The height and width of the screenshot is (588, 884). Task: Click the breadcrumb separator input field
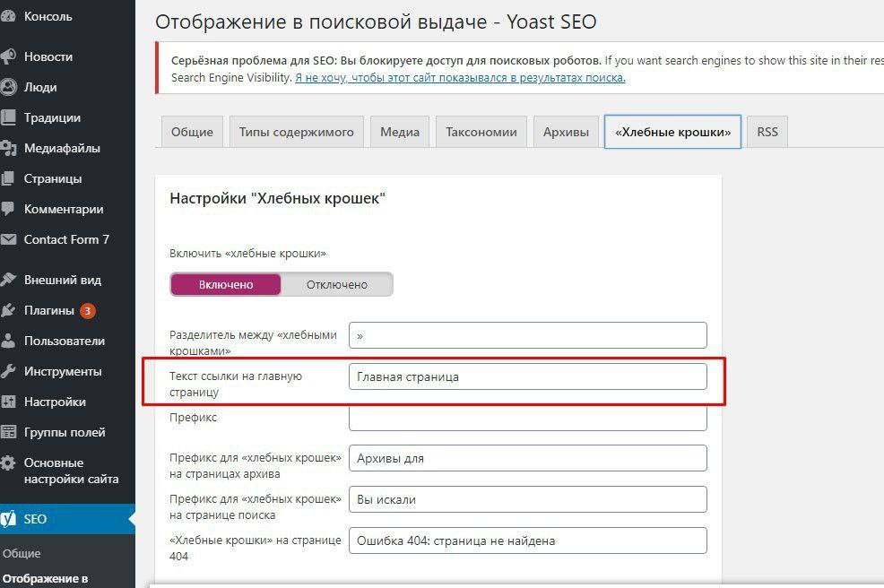pos(527,335)
